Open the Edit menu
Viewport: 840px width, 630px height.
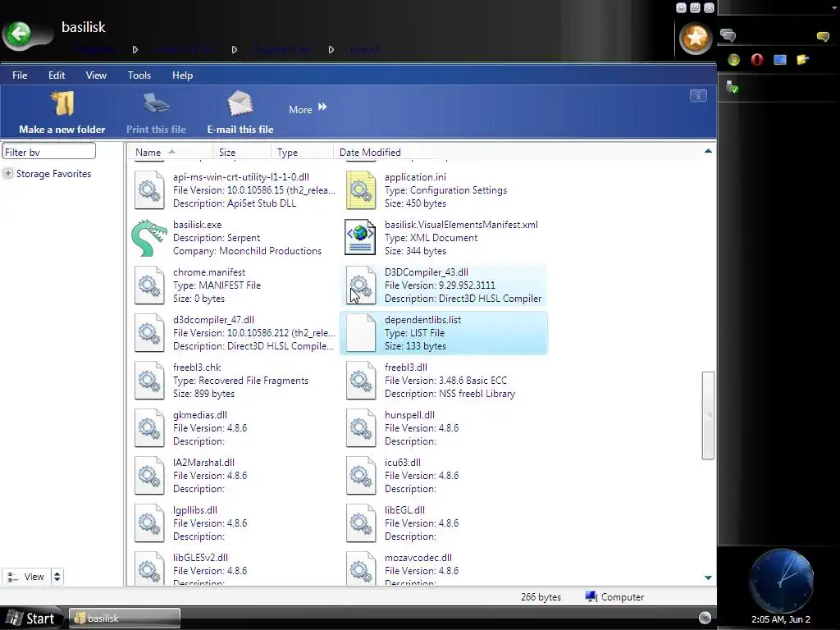57,75
